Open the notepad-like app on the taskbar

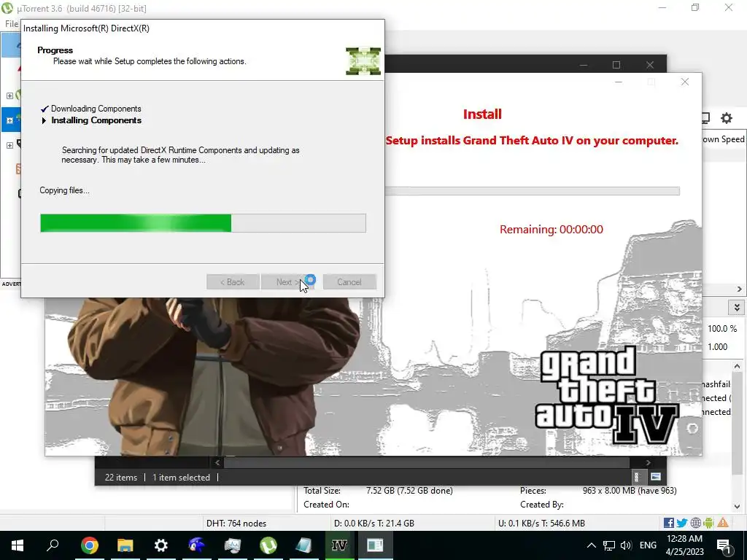(x=303, y=545)
